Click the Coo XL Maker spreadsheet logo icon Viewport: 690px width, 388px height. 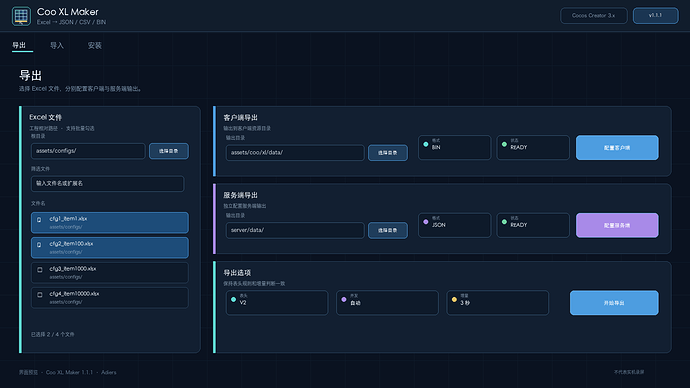point(21,16)
